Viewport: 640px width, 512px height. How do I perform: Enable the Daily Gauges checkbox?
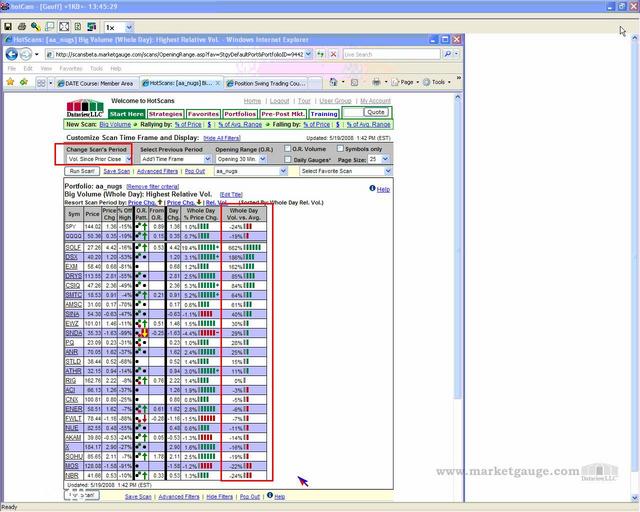(288, 159)
